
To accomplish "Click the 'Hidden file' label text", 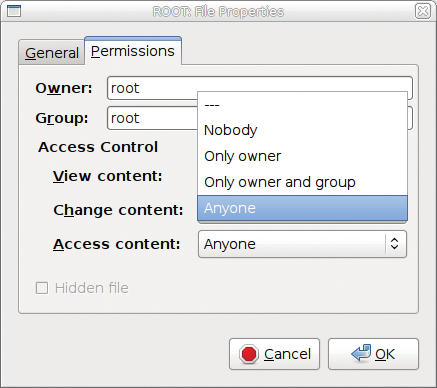I will coord(92,288).
